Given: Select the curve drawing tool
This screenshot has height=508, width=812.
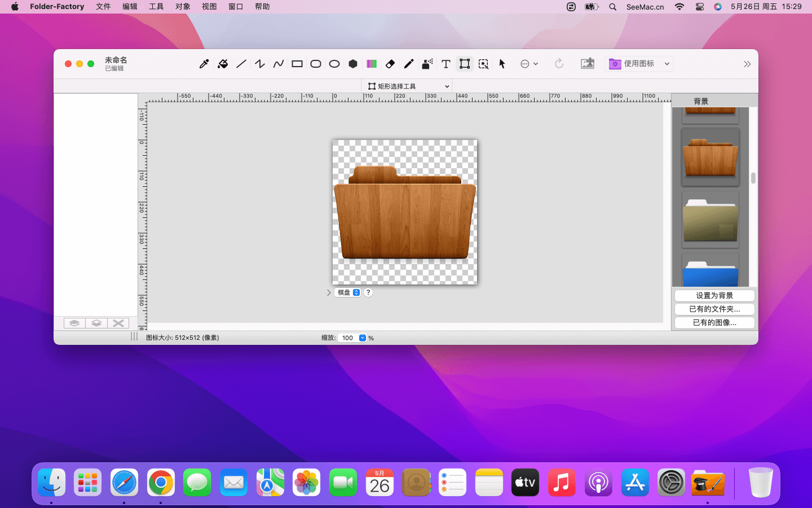Looking at the screenshot, I should tap(279, 64).
